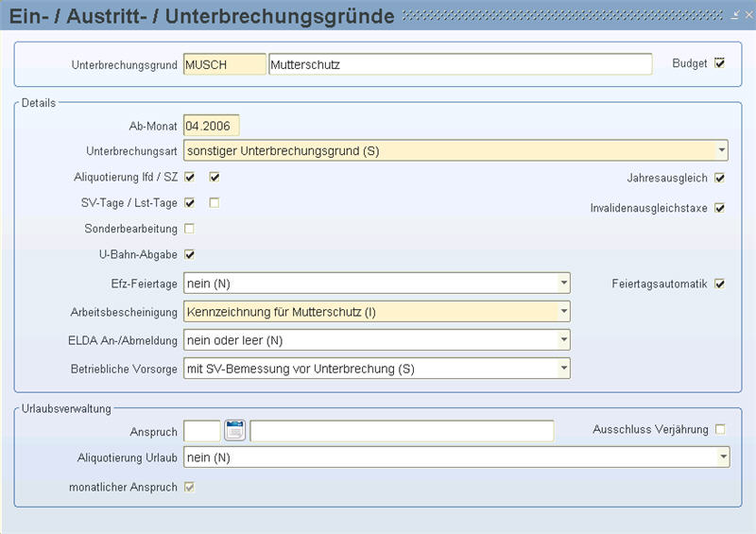Check the Ausschluss Verjährung checkbox
The width and height of the screenshot is (756, 534).
720,429
